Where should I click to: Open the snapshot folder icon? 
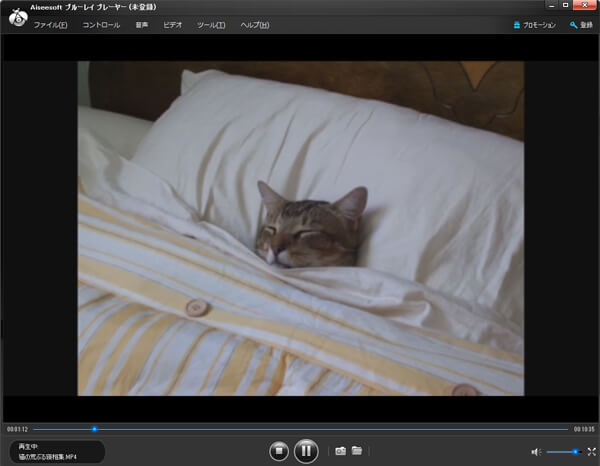tap(357, 451)
